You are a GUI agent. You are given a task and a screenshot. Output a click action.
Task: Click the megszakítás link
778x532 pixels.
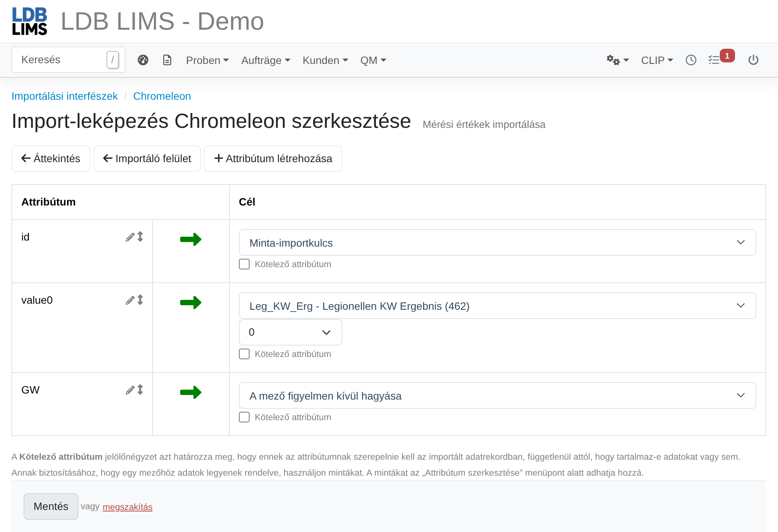(127, 507)
